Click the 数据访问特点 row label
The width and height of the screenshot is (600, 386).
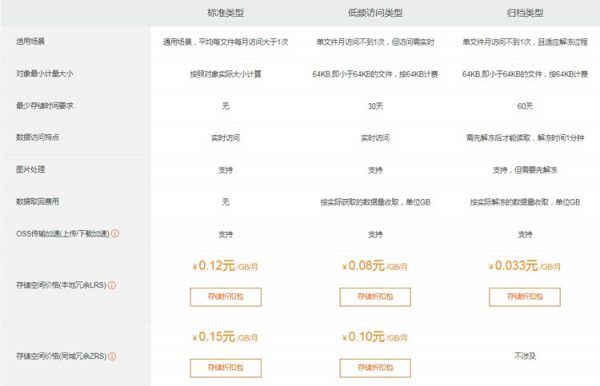point(38,137)
